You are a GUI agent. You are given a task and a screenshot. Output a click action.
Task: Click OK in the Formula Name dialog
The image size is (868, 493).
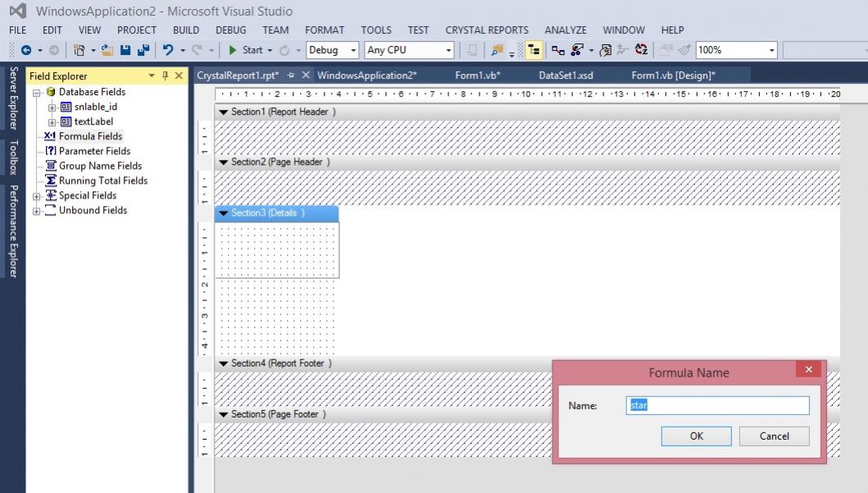tap(697, 436)
